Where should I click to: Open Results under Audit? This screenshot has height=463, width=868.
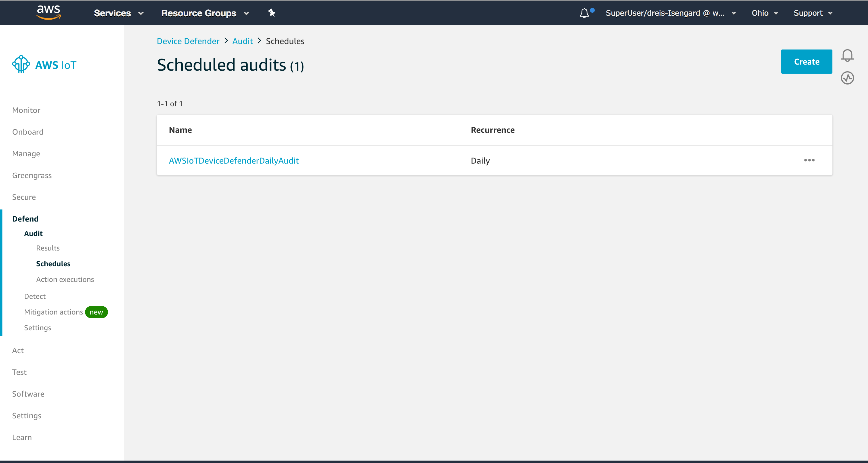tap(48, 248)
